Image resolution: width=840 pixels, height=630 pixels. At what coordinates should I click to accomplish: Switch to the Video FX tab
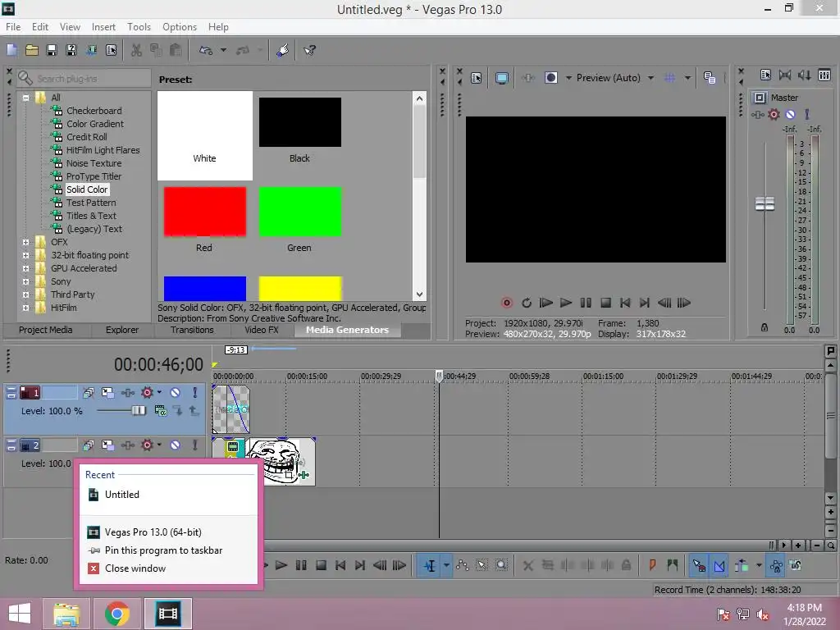[262, 330]
